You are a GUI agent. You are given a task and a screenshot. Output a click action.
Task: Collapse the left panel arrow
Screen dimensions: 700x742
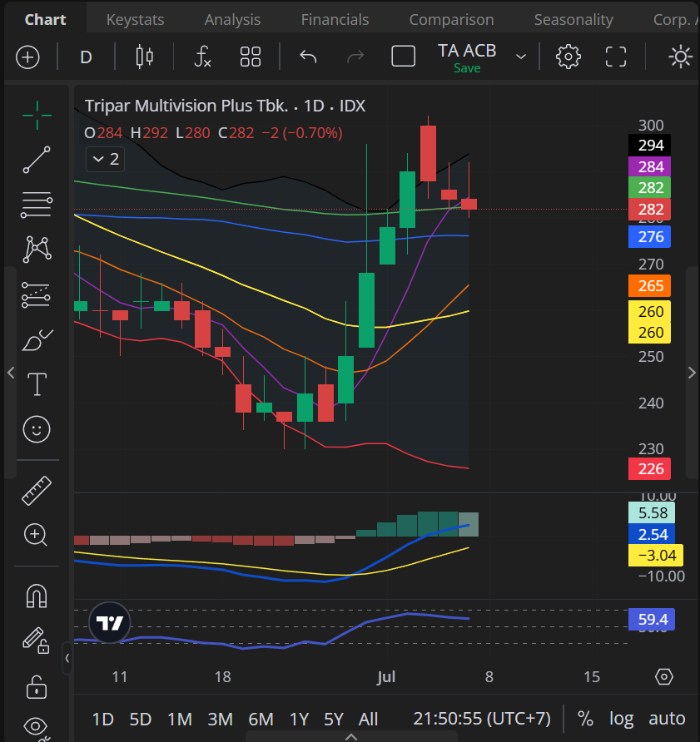[11, 373]
